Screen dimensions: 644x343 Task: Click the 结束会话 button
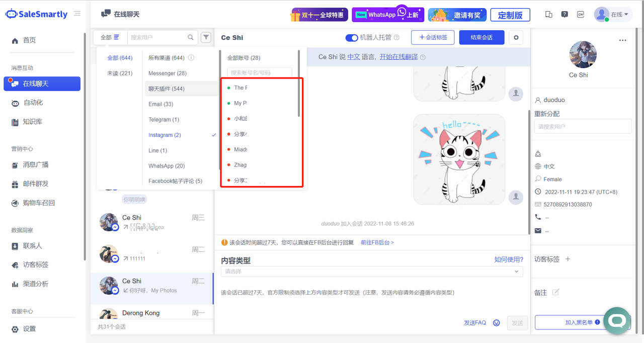coord(481,37)
